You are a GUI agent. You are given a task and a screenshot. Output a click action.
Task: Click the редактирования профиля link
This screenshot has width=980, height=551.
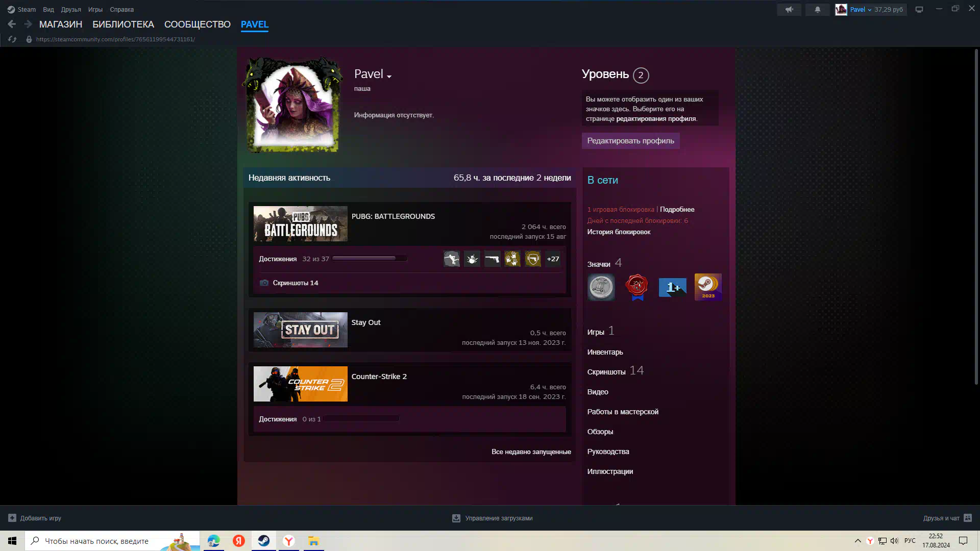pyautogui.click(x=656, y=118)
